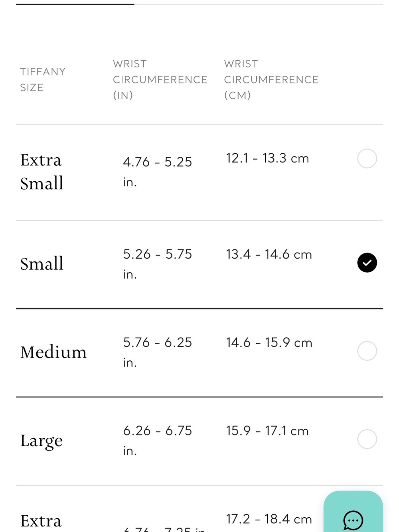The image size is (399, 532).
Task: Tap the 4.76 - 5.25 in. measurement
Action: [x=158, y=172]
